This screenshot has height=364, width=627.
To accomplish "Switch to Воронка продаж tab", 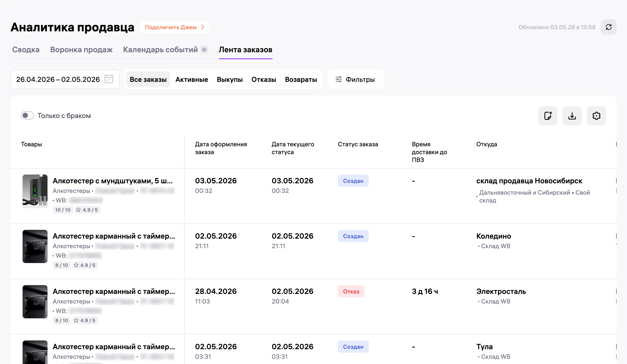I will [81, 49].
